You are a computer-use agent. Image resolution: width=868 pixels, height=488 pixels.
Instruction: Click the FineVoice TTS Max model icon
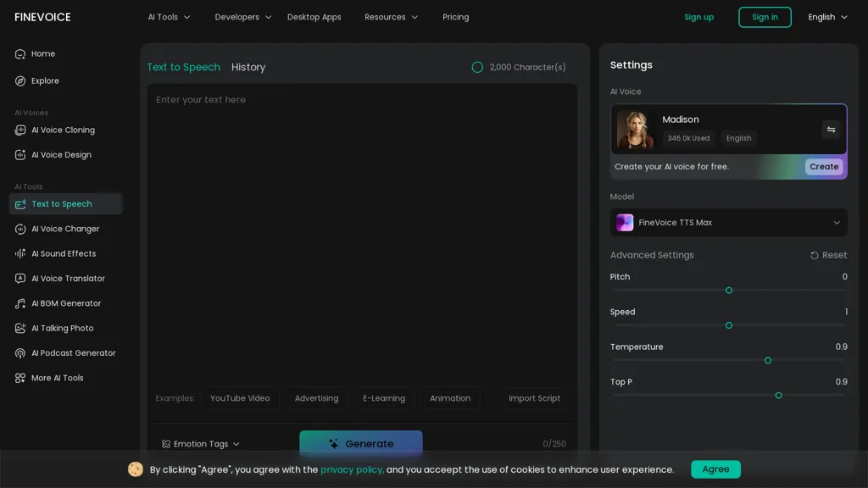[x=625, y=223]
